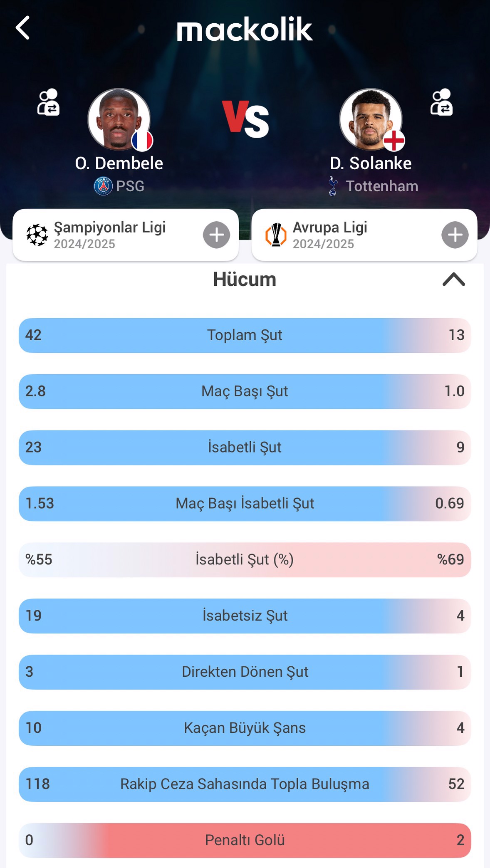Viewport: 490px width, 868px height.
Task: Select the Toplam Şut stat bar
Action: pos(245,335)
